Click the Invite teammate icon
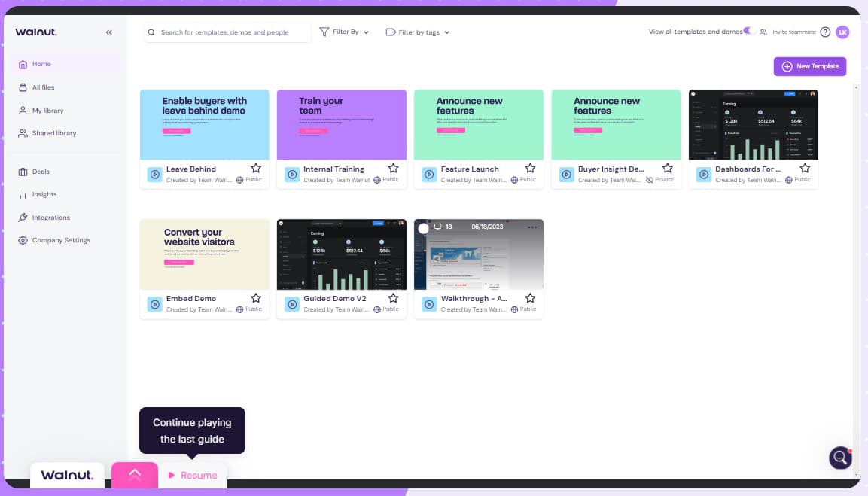868x496 pixels. (x=763, y=32)
